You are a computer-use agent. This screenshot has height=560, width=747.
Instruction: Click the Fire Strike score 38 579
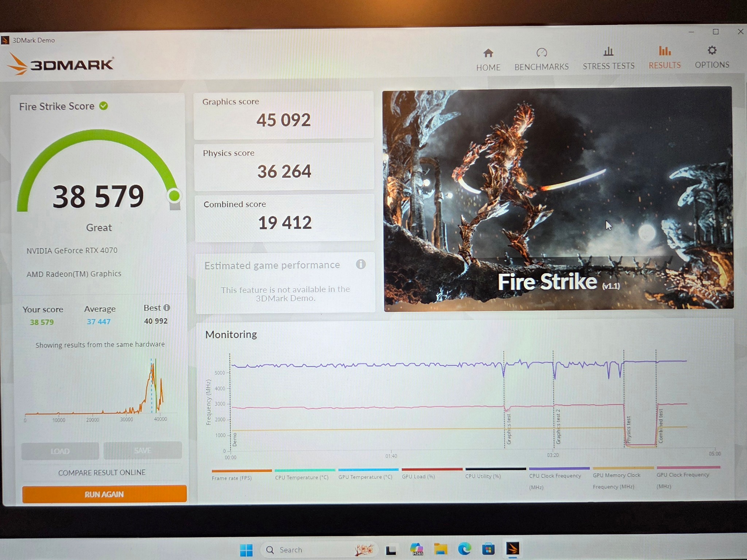(98, 197)
